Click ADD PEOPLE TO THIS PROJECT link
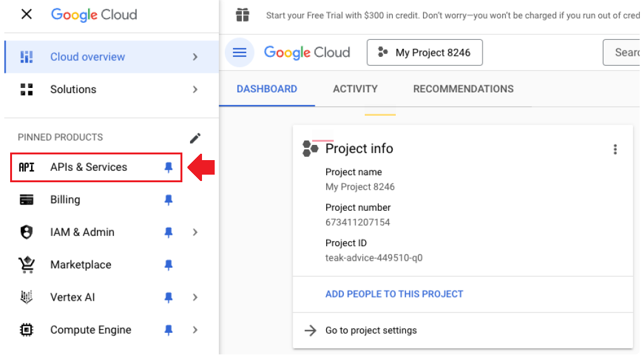The height and width of the screenshot is (355, 644). [395, 294]
